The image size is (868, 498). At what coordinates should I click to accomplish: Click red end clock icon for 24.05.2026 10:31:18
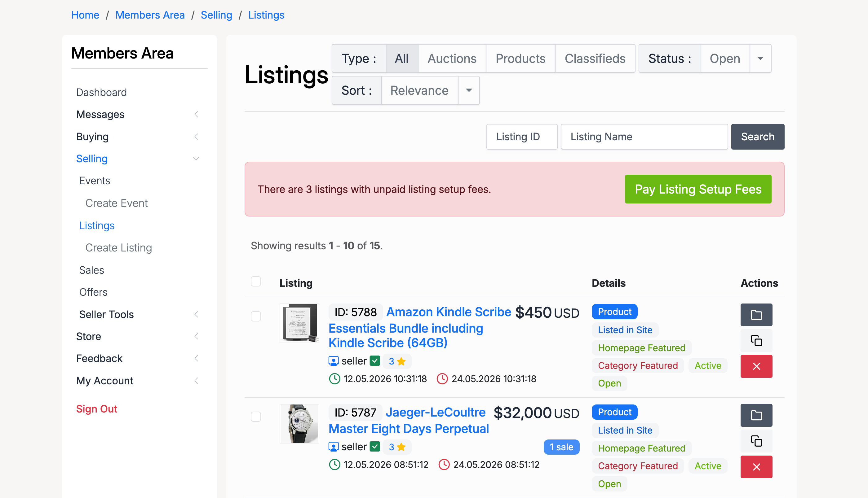click(442, 379)
